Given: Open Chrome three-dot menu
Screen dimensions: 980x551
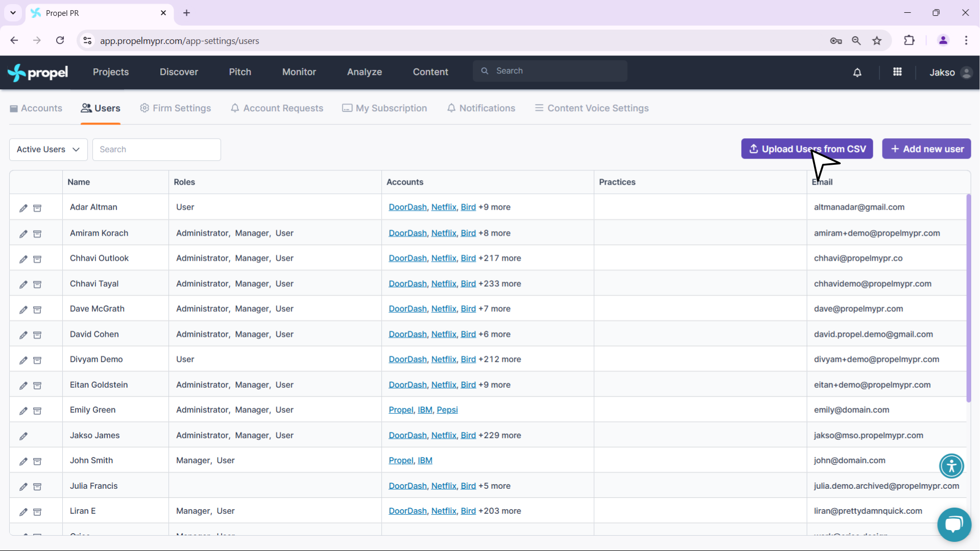Looking at the screenshot, I should (966, 40).
